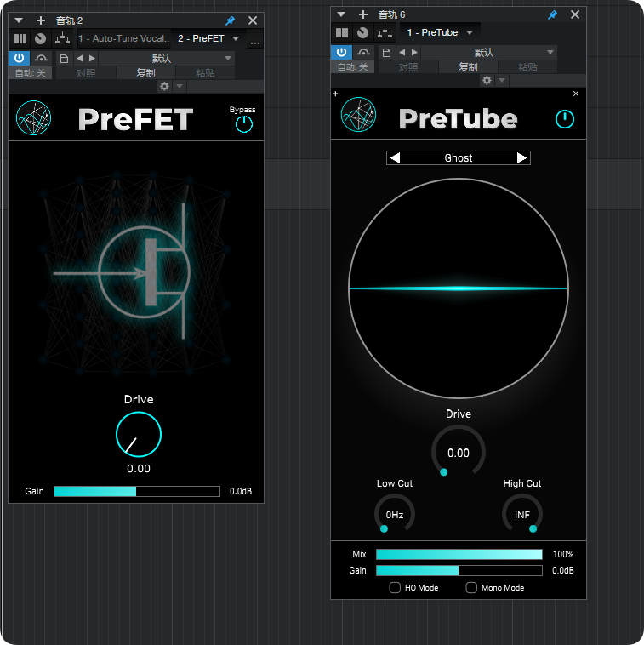
Task: Click the PreFET logo emblem
Action: (34, 118)
